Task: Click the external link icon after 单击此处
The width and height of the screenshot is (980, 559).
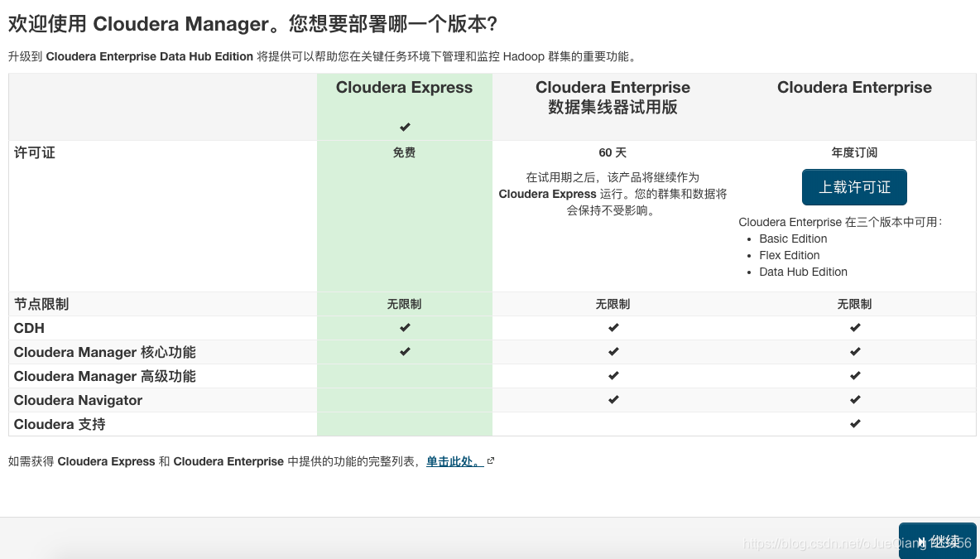Action: coord(491,460)
